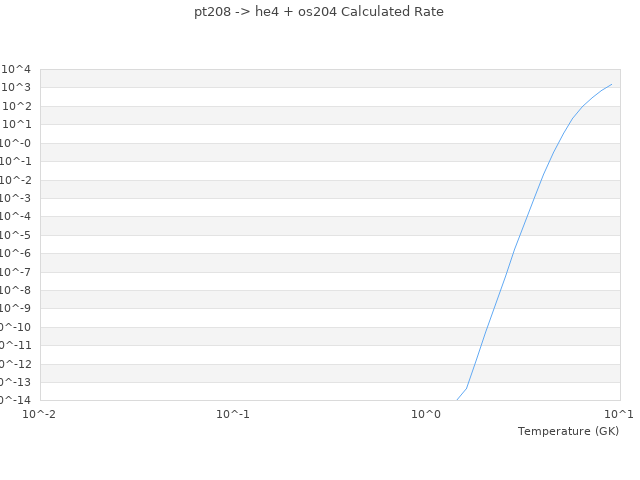Screen dimensions: 640x480
Task: Click the 10^1 tick on the temperature axis
Action: [x=618, y=414]
